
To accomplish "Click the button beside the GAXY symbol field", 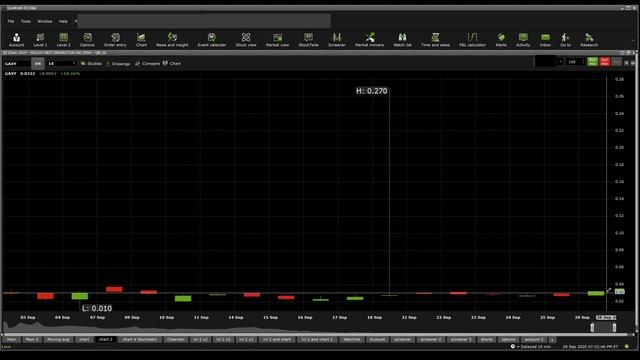I will coord(38,64).
